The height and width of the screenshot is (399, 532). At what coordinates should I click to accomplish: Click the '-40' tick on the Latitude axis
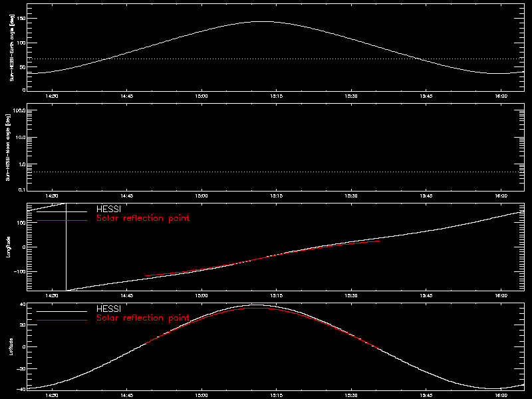[21, 389]
